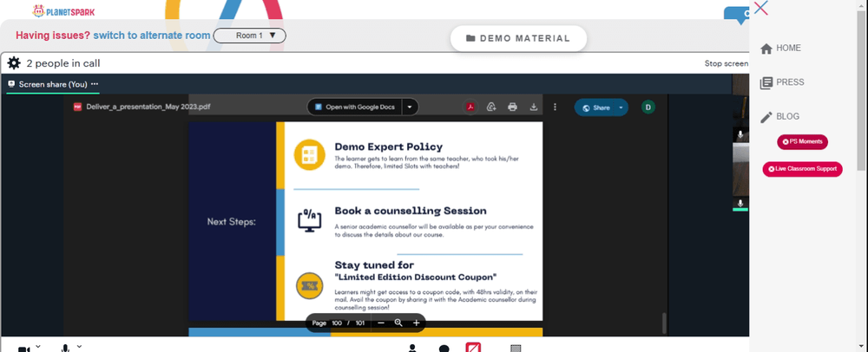
Task: Click the PDF file type icon
Action: tap(77, 108)
